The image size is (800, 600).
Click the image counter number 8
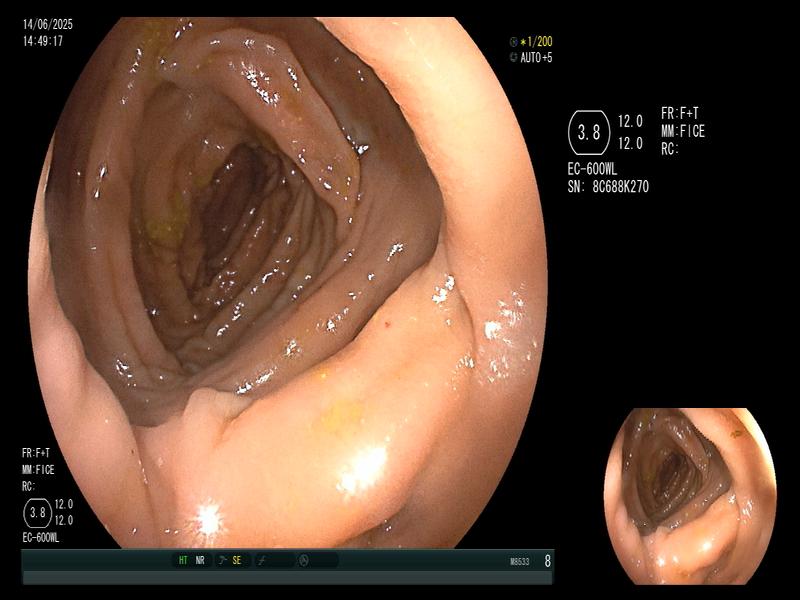pos(547,561)
